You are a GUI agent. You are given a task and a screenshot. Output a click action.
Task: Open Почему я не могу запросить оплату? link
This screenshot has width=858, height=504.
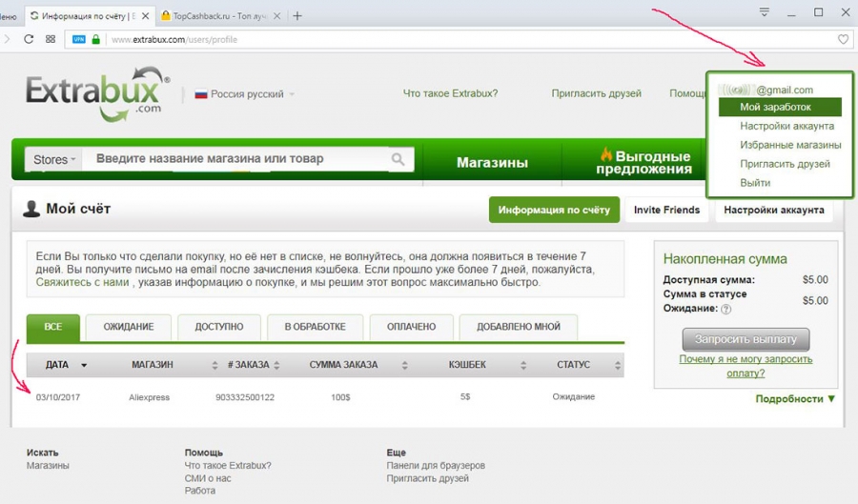coord(746,366)
